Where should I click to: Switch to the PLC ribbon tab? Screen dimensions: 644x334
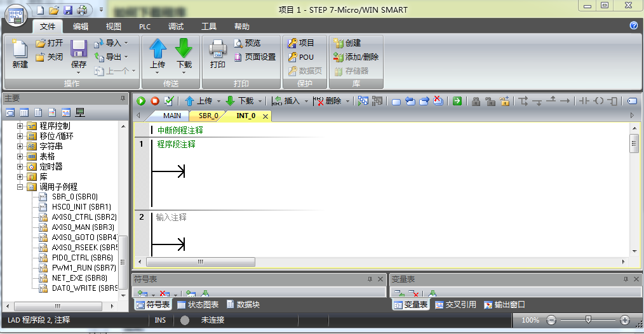click(x=145, y=27)
